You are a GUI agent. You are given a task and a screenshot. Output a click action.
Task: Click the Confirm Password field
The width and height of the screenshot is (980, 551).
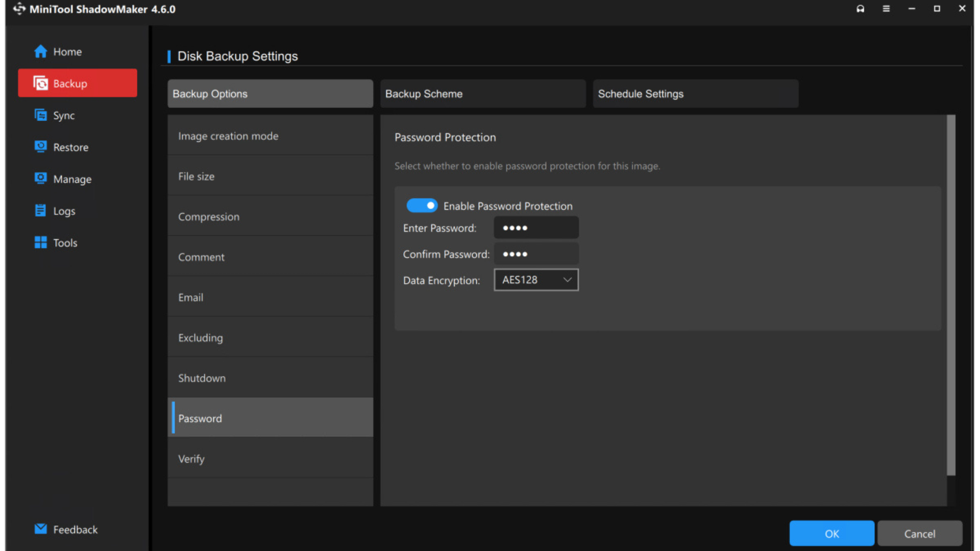pos(536,254)
